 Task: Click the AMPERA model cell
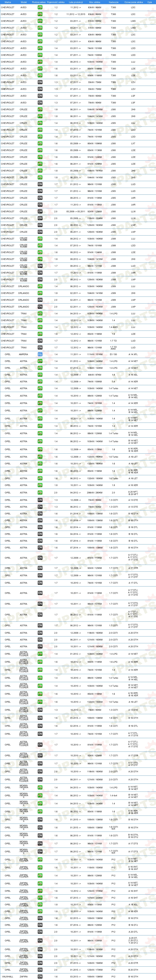pyautogui.click(x=24, y=354)
